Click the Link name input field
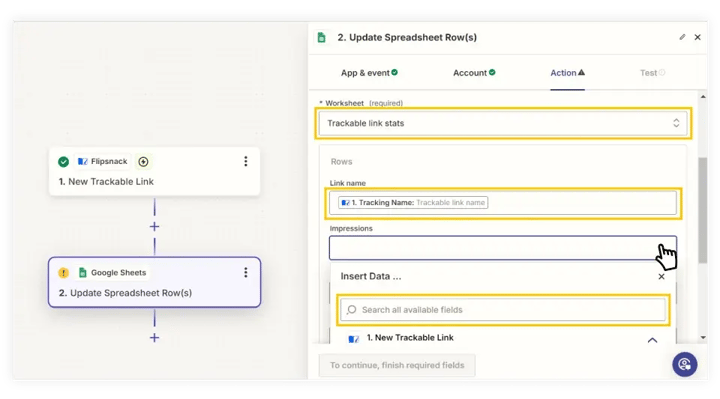The height and width of the screenshot is (399, 720). point(503,202)
